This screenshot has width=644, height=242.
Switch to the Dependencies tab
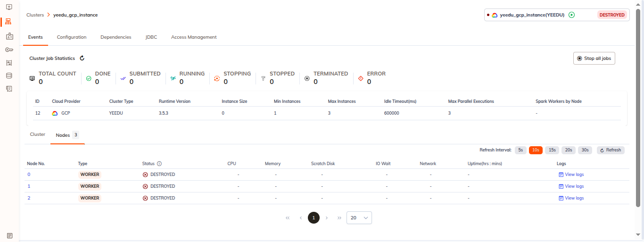click(x=116, y=37)
